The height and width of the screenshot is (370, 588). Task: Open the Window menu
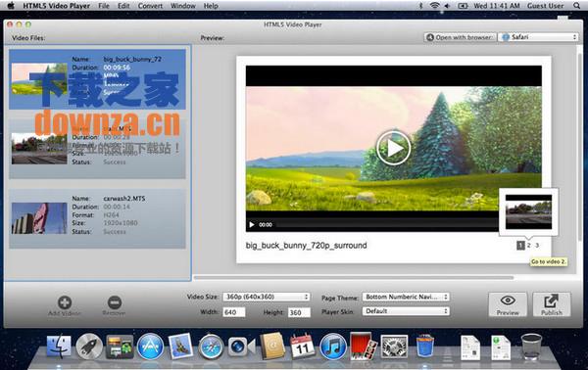click(183, 6)
